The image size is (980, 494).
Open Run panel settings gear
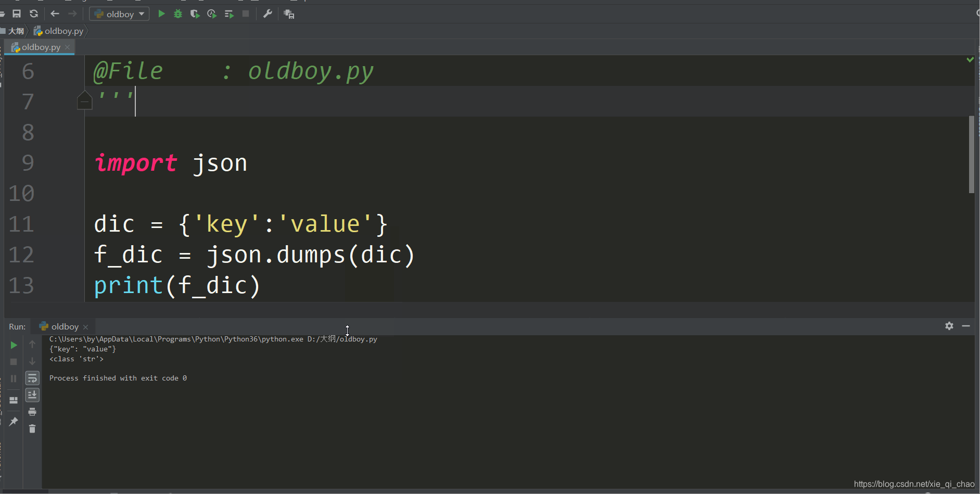coord(949,326)
